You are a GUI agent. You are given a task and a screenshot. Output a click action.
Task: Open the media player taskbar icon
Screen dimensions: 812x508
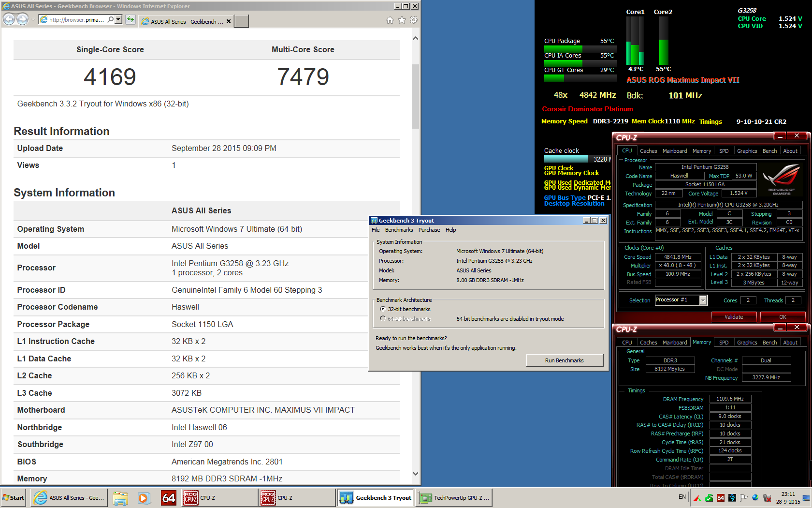[x=144, y=498]
